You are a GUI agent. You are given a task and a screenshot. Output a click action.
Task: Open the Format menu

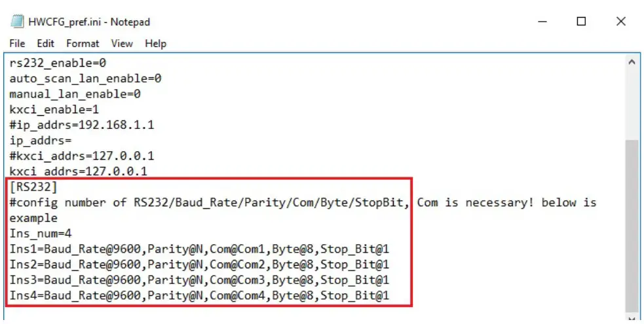[83, 43]
